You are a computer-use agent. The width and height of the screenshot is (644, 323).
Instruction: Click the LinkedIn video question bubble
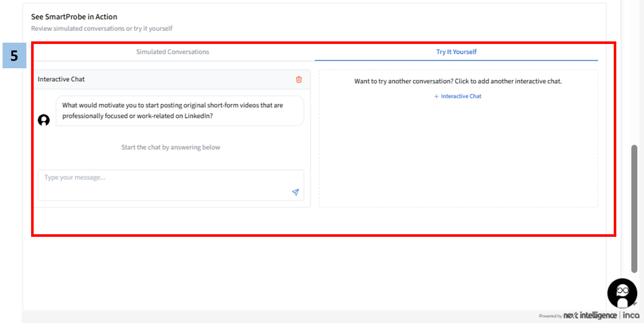179,111
